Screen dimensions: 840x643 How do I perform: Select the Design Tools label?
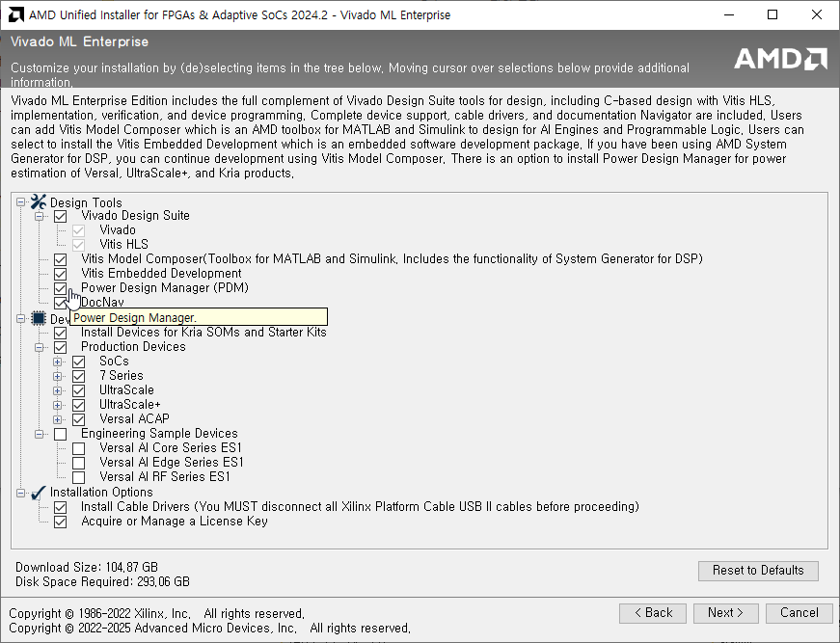86,202
